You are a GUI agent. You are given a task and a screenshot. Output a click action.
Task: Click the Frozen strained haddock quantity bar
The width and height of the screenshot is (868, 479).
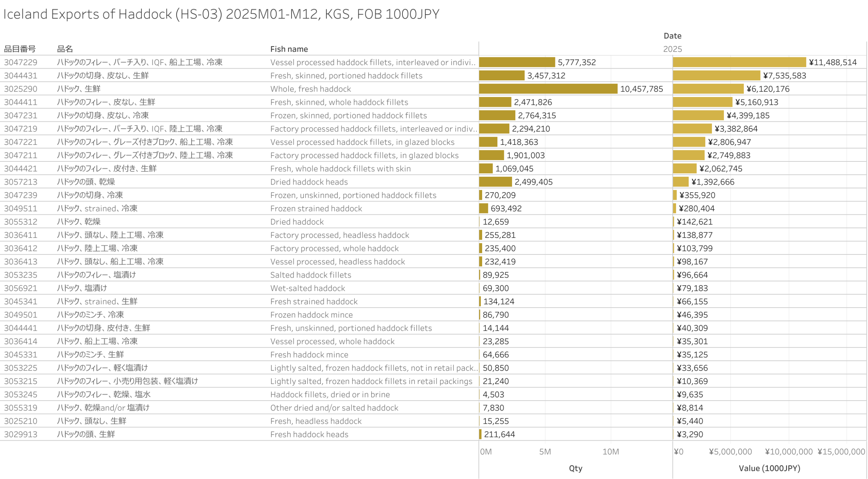tap(483, 208)
